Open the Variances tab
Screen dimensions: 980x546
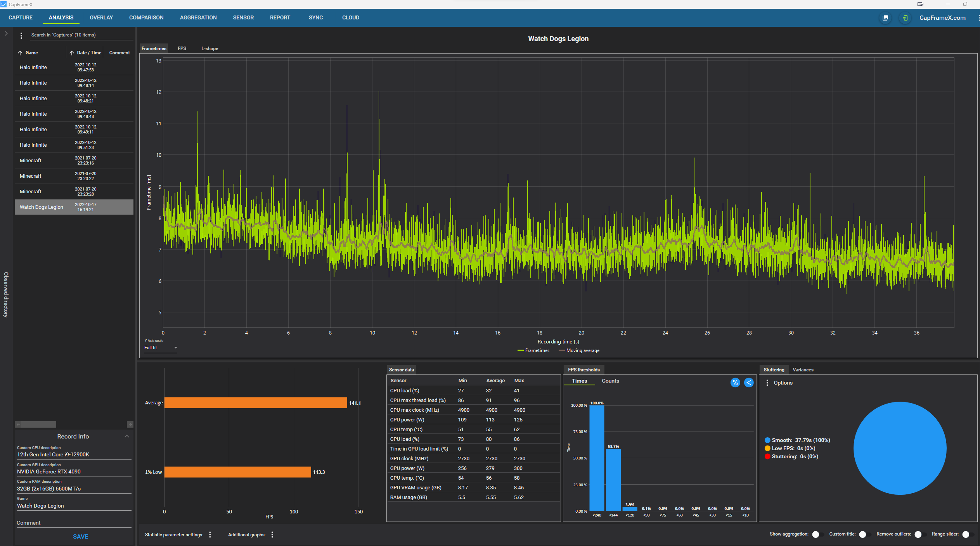[803, 370]
